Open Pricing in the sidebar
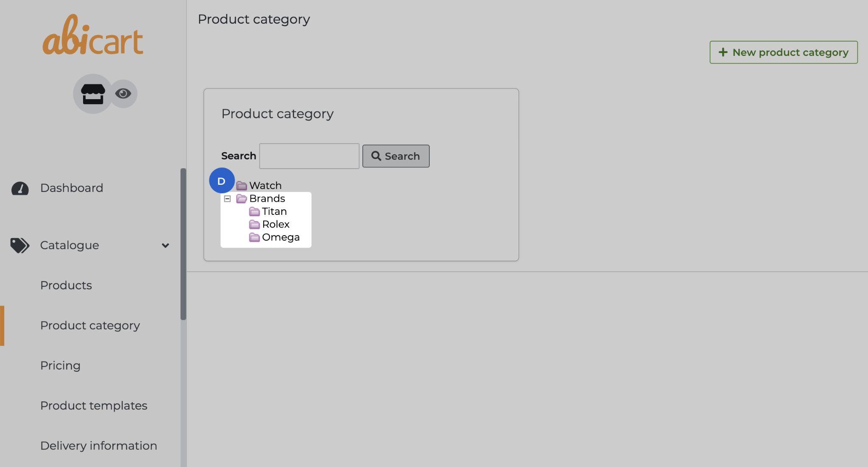This screenshot has width=868, height=467. 60,365
